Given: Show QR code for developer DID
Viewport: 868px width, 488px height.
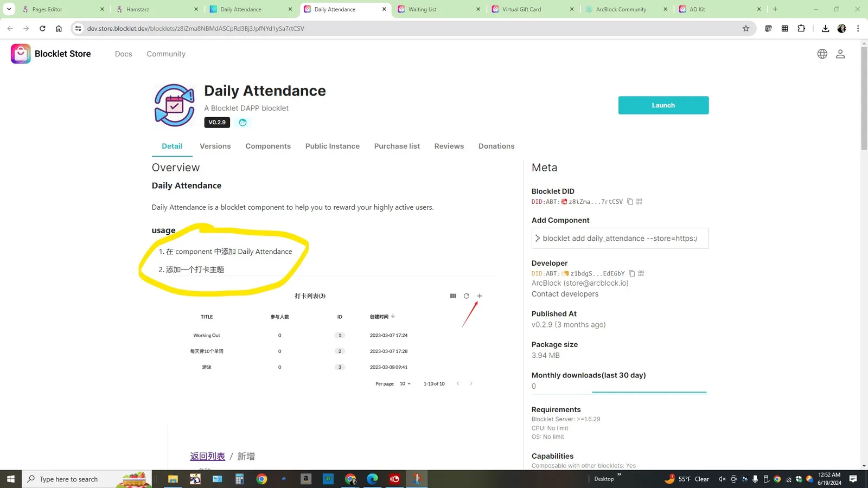Looking at the screenshot, I should 641,274.
